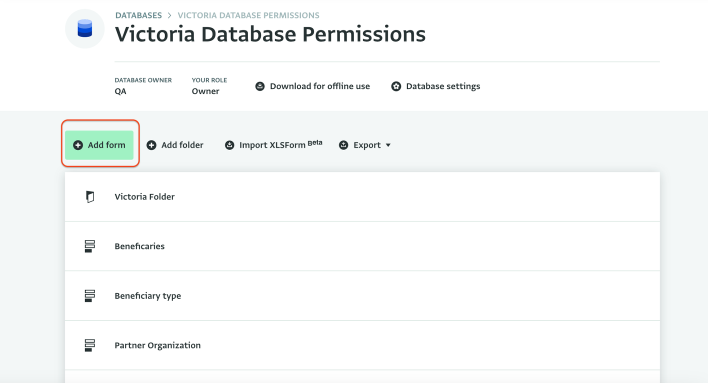The width and height of the screenshot is (708, 383).
Task: Click the Add folder button label
Action: coord(182,145)
